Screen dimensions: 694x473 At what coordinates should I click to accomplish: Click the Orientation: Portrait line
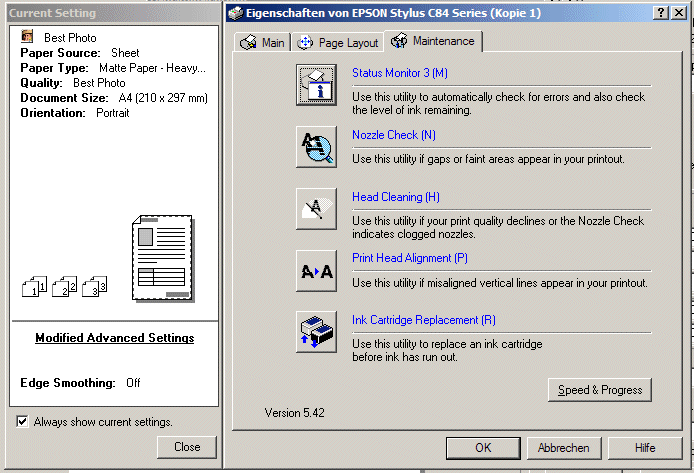coord(75,113)
